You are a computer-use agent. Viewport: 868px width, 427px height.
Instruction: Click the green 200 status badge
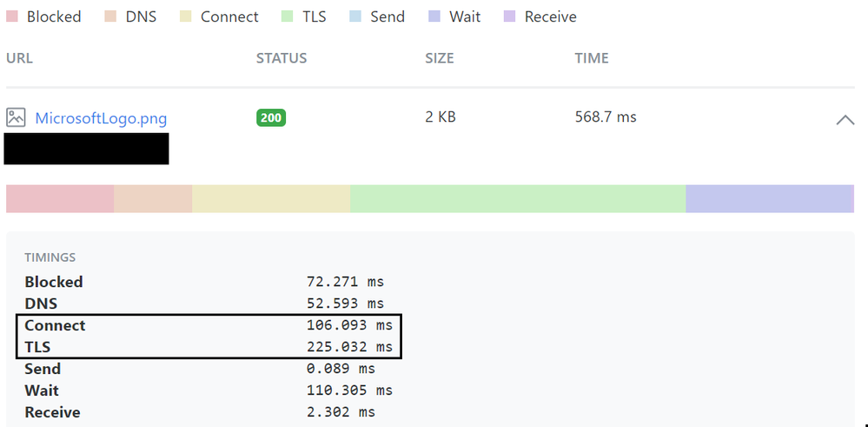coord(271,117)
